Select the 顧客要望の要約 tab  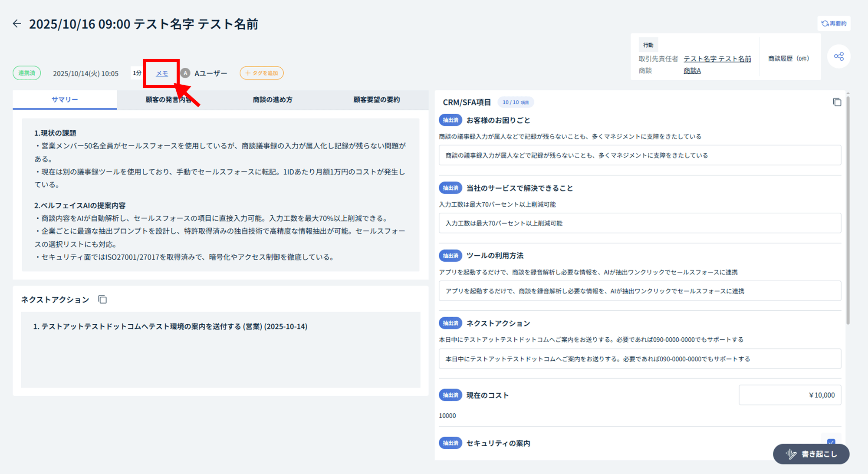coord(376,100)
